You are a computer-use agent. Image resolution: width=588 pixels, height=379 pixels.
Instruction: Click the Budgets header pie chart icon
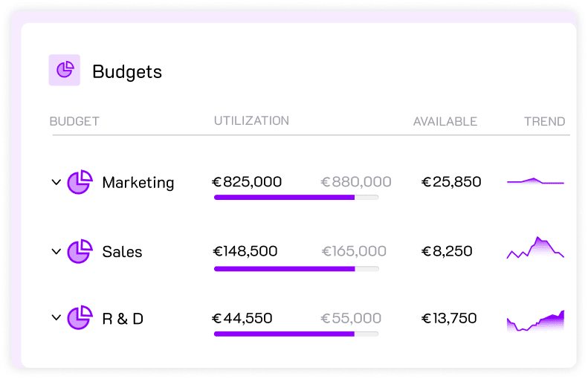65,71
